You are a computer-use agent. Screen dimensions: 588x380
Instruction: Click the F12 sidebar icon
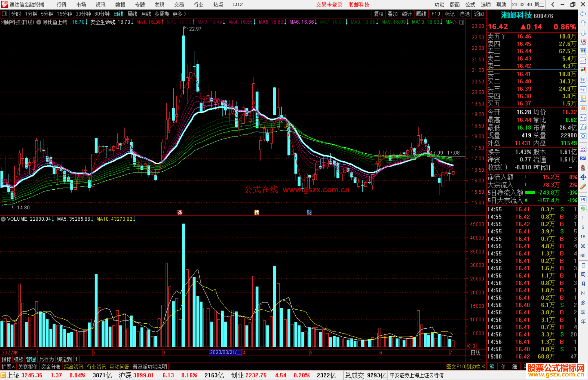[583, 118]
